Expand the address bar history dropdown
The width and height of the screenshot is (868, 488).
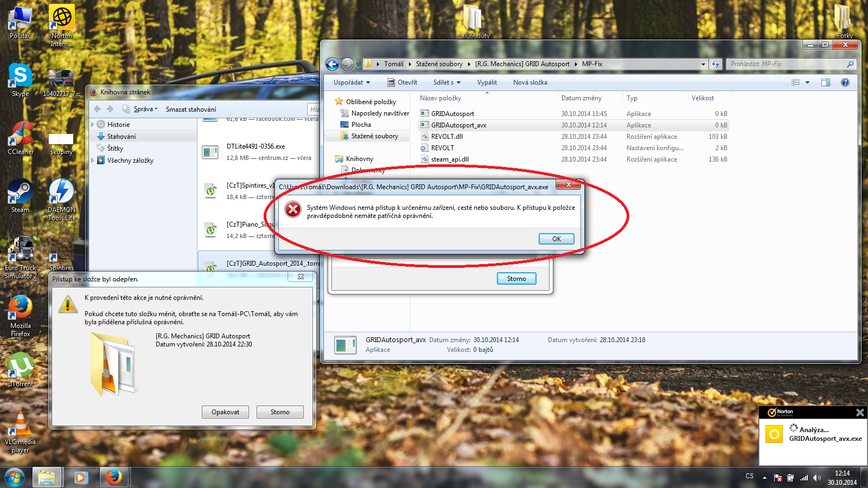pyautogui.click(x=703, y=64)
